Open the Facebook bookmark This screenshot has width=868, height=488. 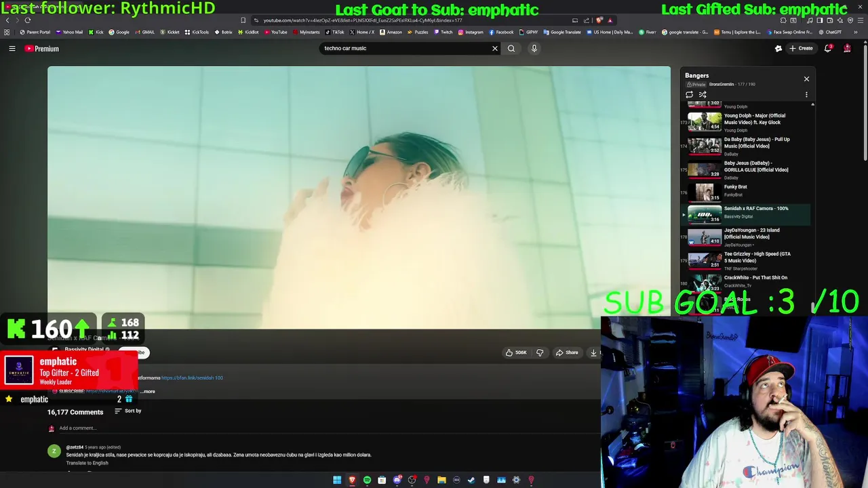[501, 32]
